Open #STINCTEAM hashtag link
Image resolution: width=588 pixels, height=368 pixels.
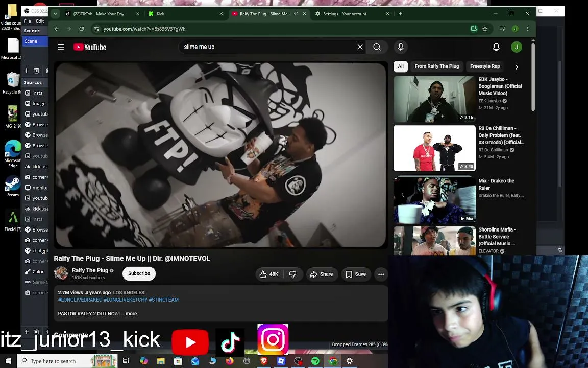click(163, 300)
